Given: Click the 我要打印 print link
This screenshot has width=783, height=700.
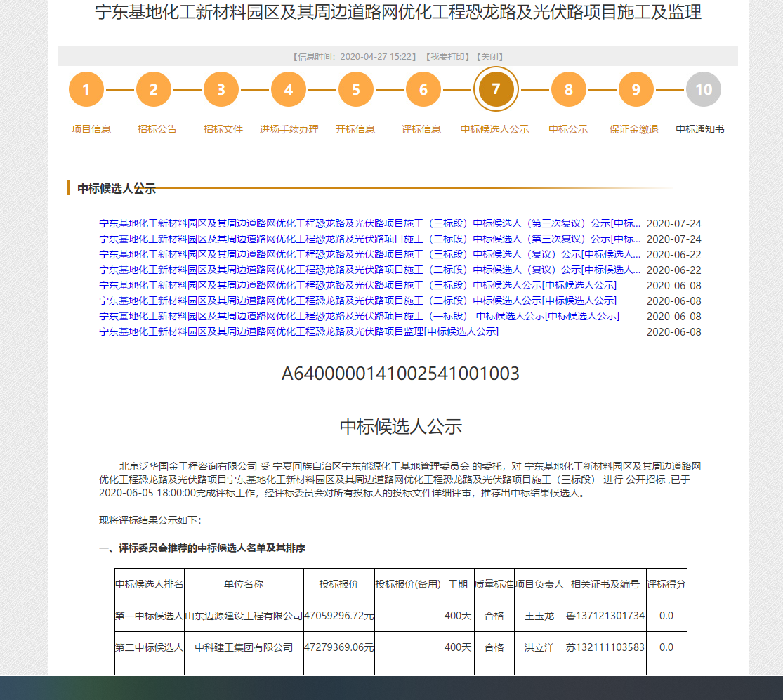Looking at the screenshot, I should (448, 56).
